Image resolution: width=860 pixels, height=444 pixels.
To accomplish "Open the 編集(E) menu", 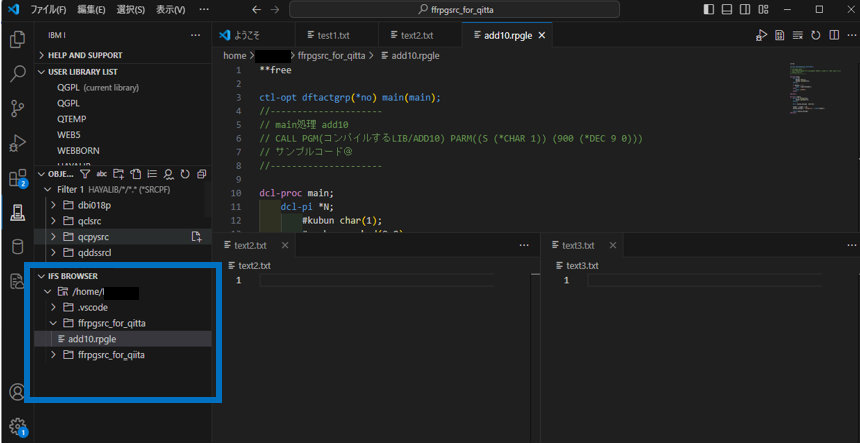I will 91,9.
